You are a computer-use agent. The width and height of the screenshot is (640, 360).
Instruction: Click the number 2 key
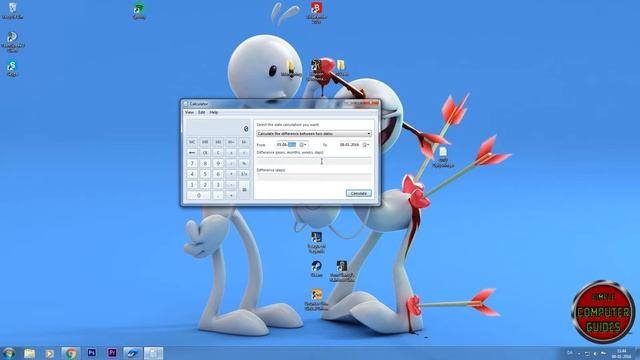[205, 184]
